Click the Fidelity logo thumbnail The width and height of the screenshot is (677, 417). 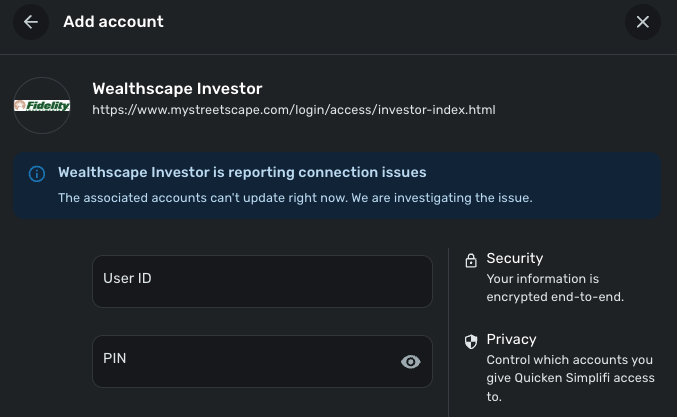(42, 106)
